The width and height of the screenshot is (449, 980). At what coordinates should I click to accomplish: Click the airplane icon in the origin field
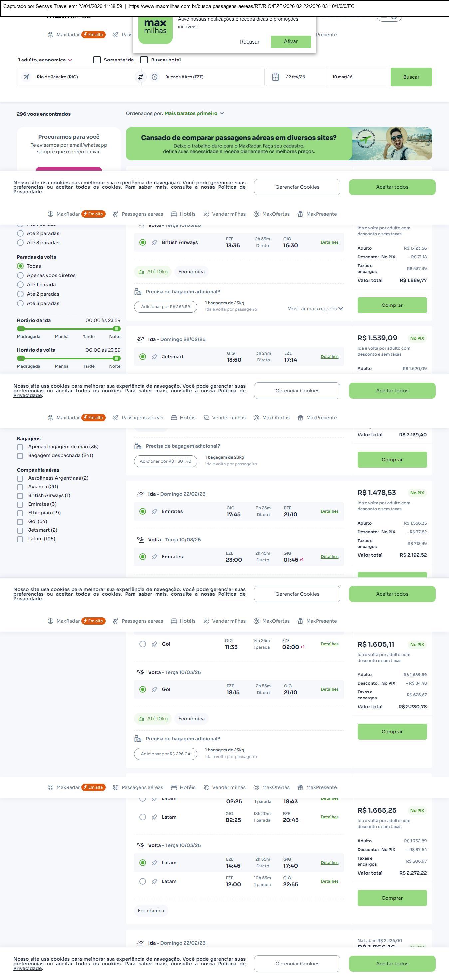(x=26, y=77)
